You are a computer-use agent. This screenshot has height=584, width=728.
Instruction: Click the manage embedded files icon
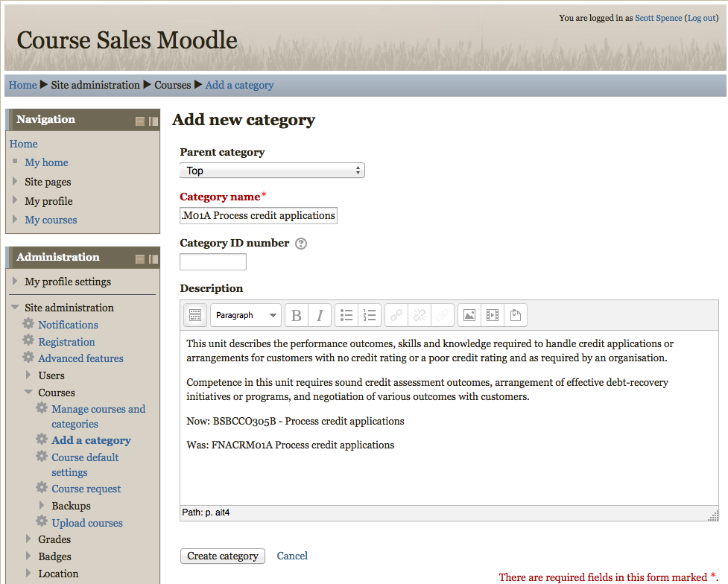click(515, 315)
